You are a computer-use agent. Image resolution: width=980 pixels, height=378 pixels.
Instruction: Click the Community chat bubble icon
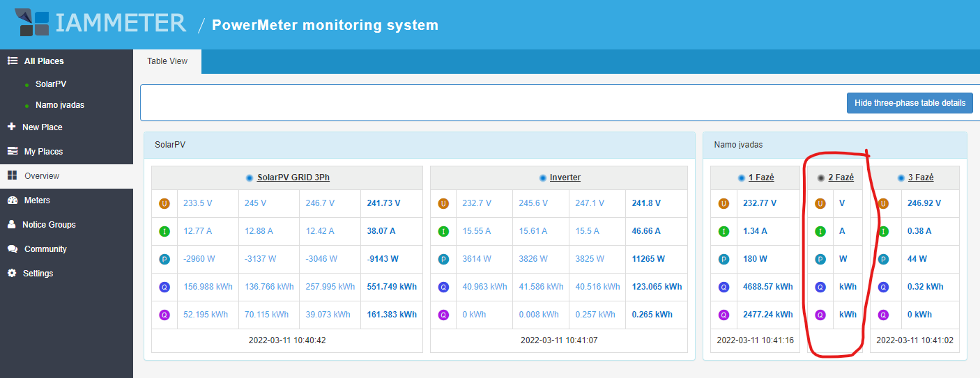(12, 249)
